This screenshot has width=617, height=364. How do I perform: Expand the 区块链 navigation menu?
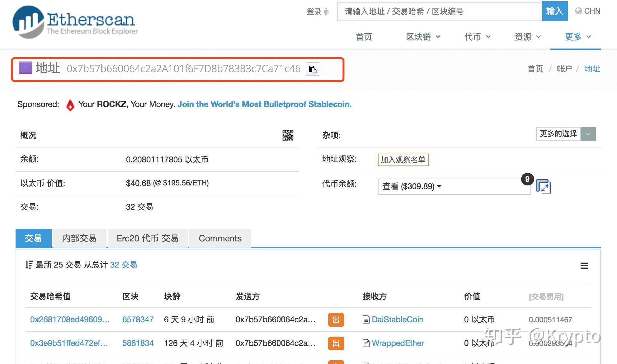pyautogui.click(x=423, y=37)
